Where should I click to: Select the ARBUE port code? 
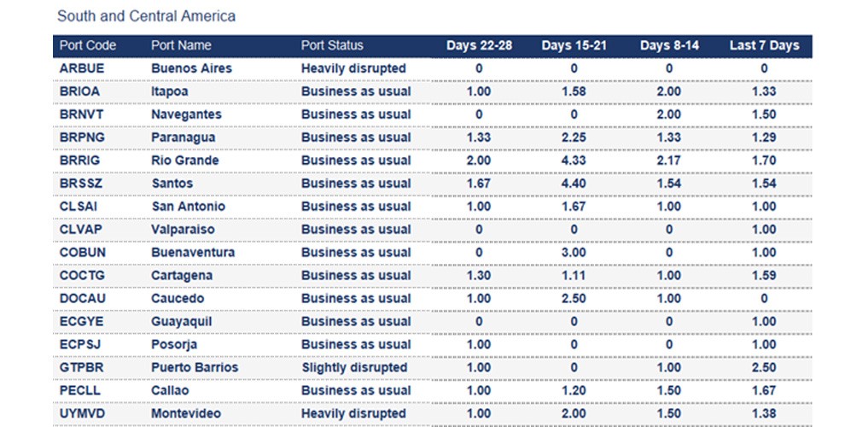point(80,68)
